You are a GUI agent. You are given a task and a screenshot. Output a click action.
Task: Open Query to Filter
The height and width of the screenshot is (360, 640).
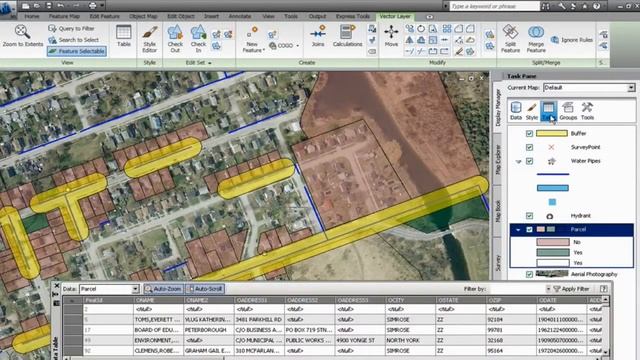point(71,28)
